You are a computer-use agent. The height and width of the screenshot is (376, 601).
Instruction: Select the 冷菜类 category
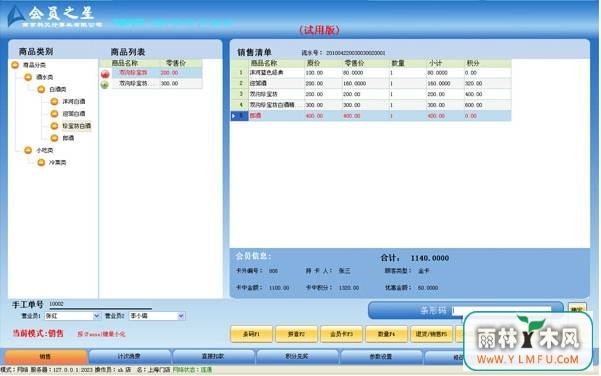(x=57, y=163)
